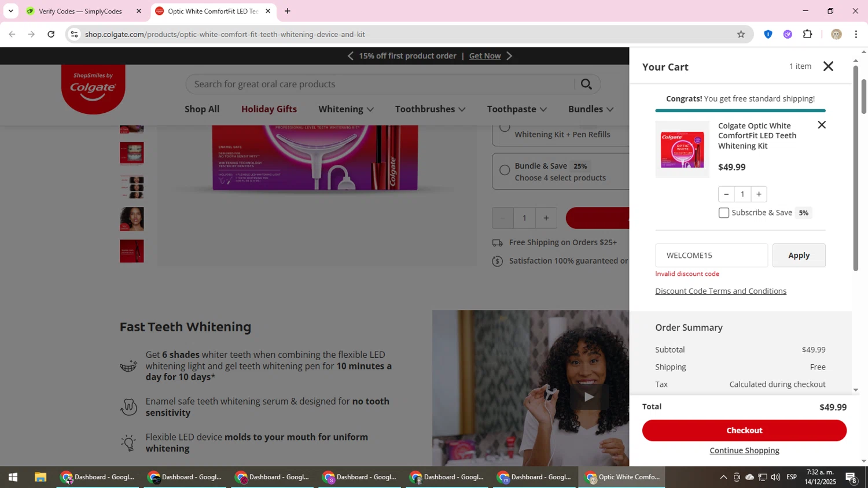Close the Verify Codes SimplyCodes tab
The height and width of the screenshot is (488, 868).
coord(139,11)
